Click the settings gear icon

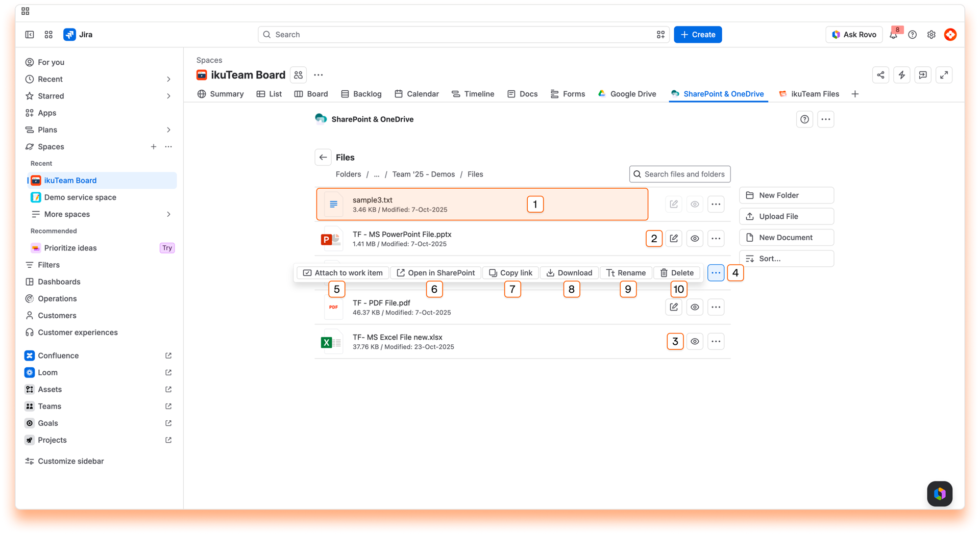pos(931,35)
